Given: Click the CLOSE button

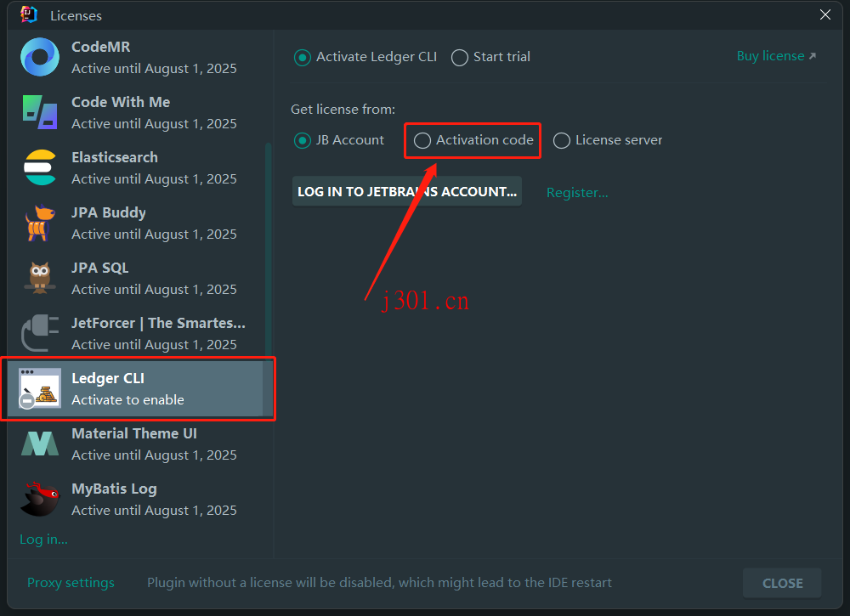Looking at the screenshot, I should [782, 583].
